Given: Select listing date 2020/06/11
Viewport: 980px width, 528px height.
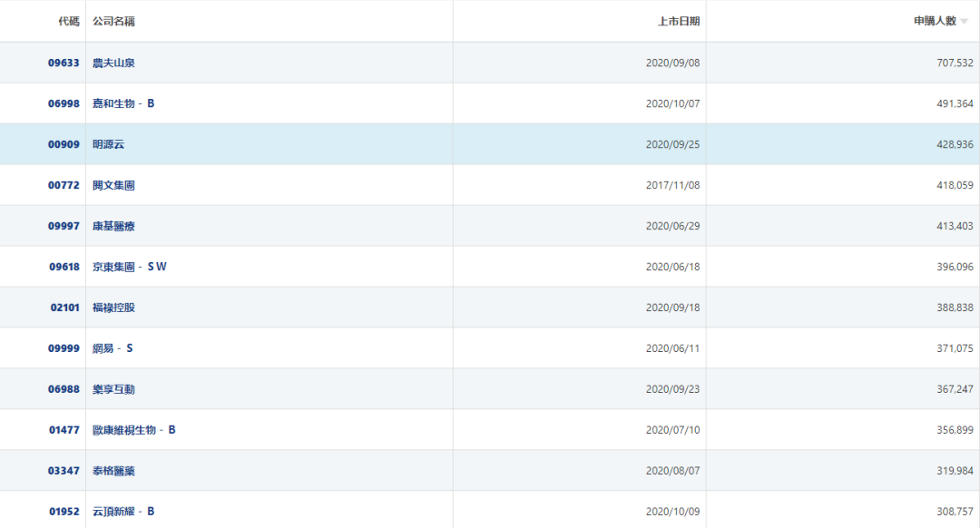Looking at the screenshot, I should point(672,348).
